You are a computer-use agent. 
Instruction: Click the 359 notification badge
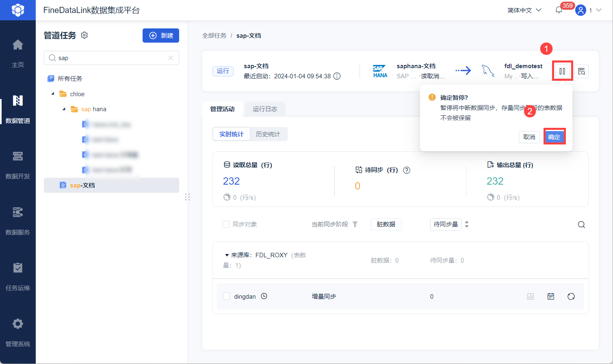point(567,6)
